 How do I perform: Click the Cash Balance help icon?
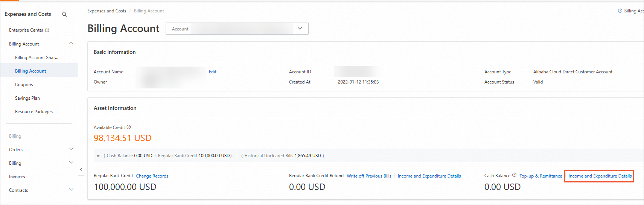514,175
